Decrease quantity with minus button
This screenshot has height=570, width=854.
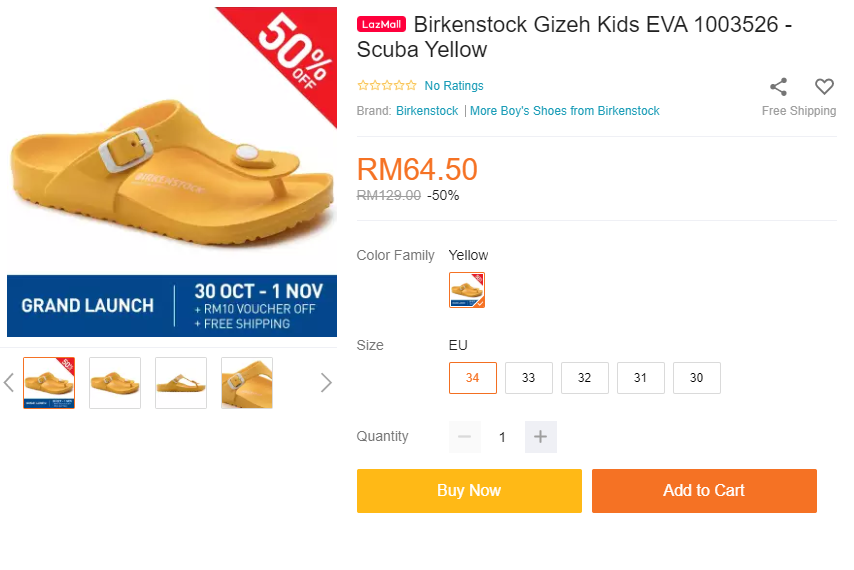(x=464, y=437)
